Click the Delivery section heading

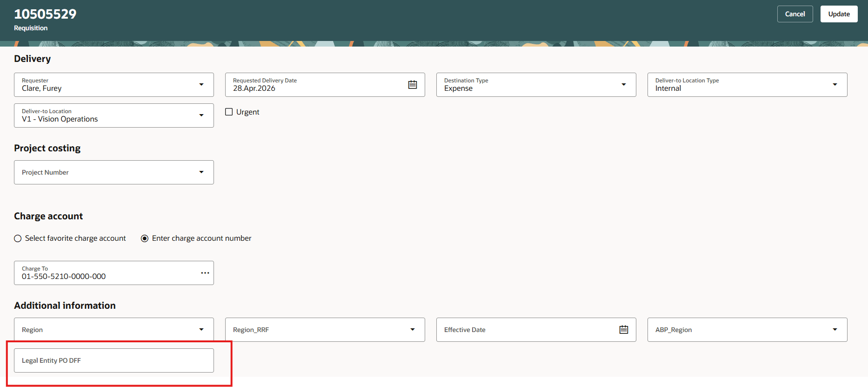tap(32, 59)
